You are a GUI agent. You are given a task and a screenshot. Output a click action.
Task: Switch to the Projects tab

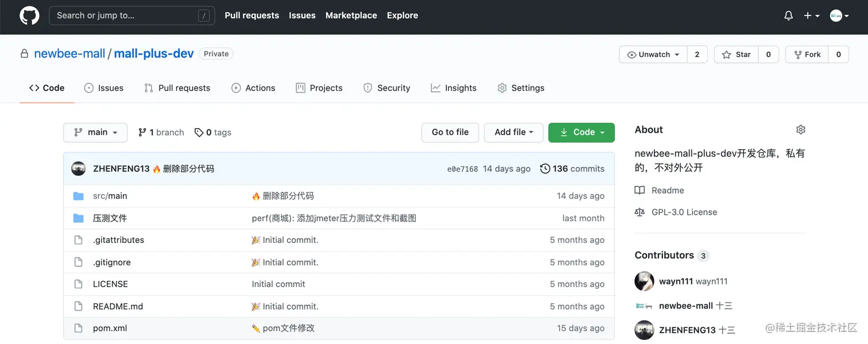coord(319,88)
